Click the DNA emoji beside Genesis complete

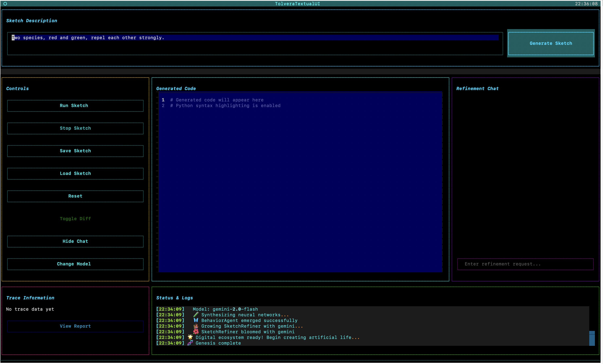click(x=190, y=343)
